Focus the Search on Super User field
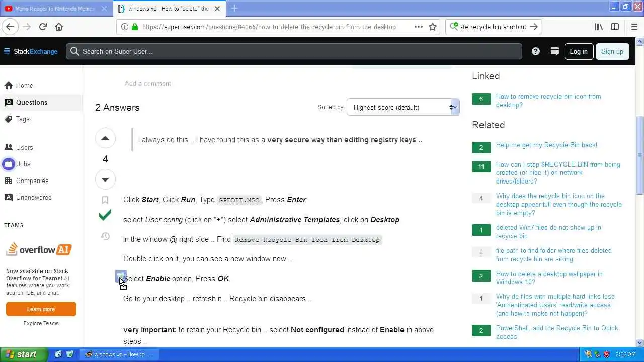The width and height of the screenshot is (644, 362). tap(294, 51)
